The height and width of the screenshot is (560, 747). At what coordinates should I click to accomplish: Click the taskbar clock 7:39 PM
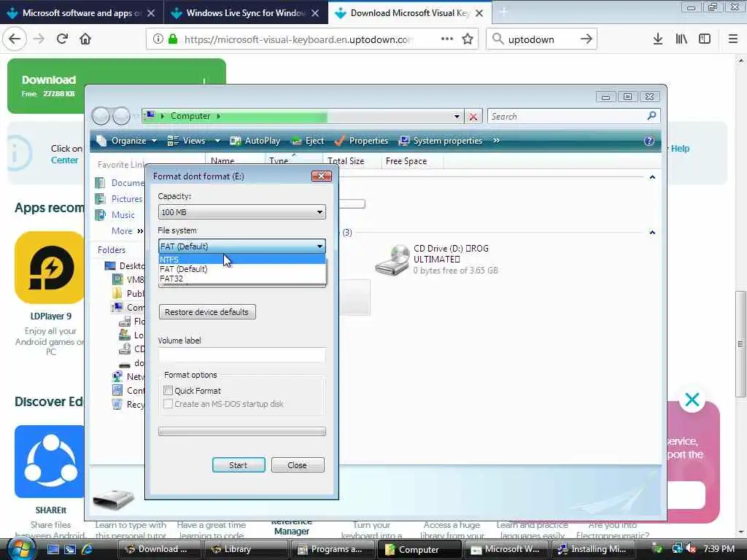coord(719,549)
